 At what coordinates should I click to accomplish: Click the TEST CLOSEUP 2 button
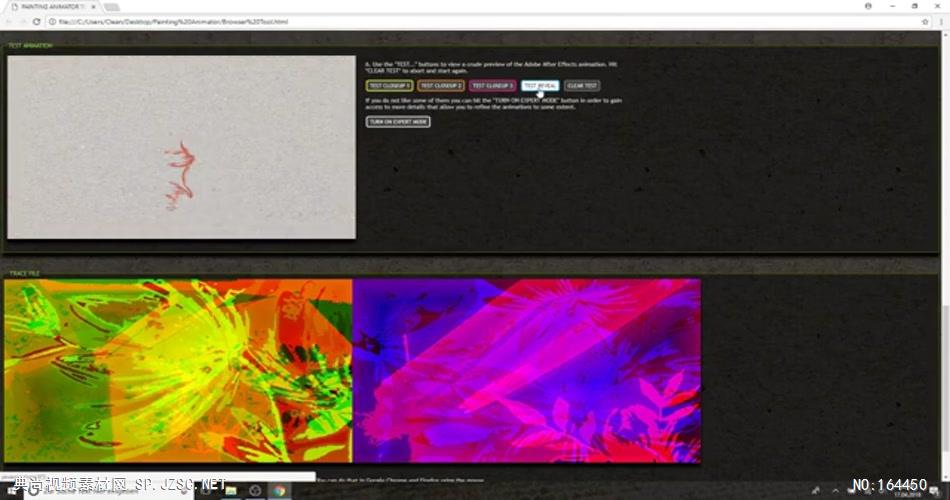coord(441,86)
